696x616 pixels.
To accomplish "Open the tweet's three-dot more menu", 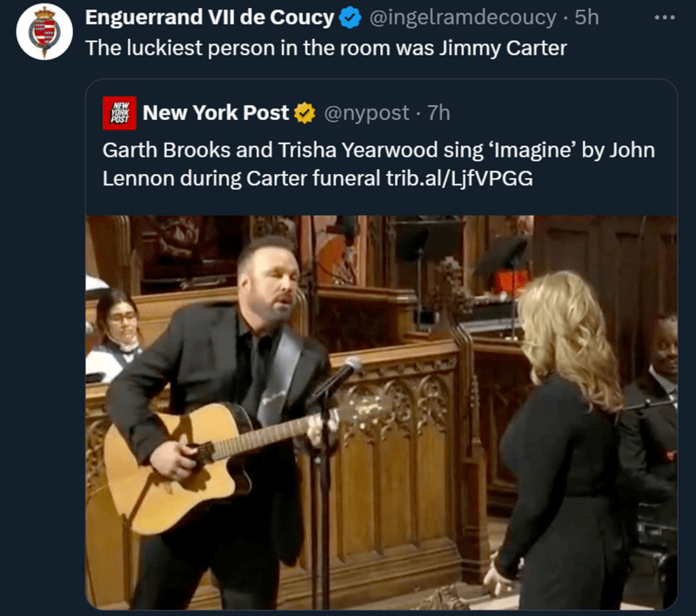I will (666, 16).
